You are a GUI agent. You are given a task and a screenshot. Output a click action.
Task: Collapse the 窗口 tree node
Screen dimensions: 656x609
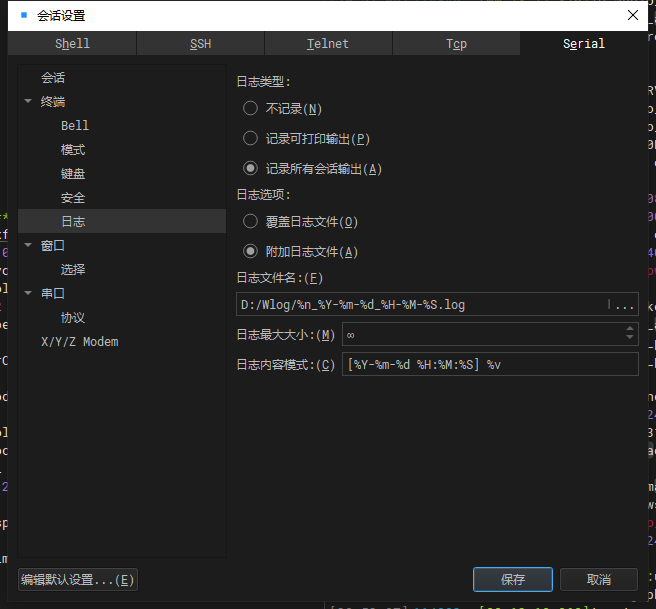(28, 245)
